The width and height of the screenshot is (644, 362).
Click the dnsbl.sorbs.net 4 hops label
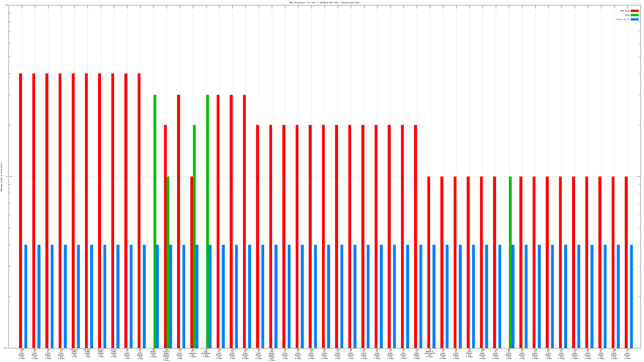[153, 353]
